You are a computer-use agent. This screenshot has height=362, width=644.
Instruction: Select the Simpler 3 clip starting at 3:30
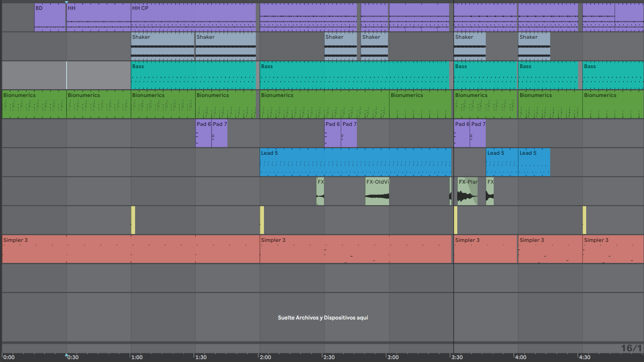(x=485, y=249)
